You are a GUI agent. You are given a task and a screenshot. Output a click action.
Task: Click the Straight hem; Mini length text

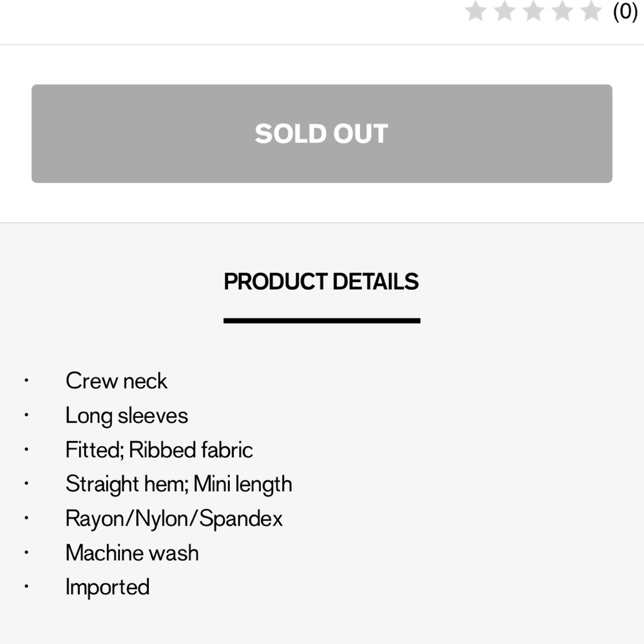point(178,484)
